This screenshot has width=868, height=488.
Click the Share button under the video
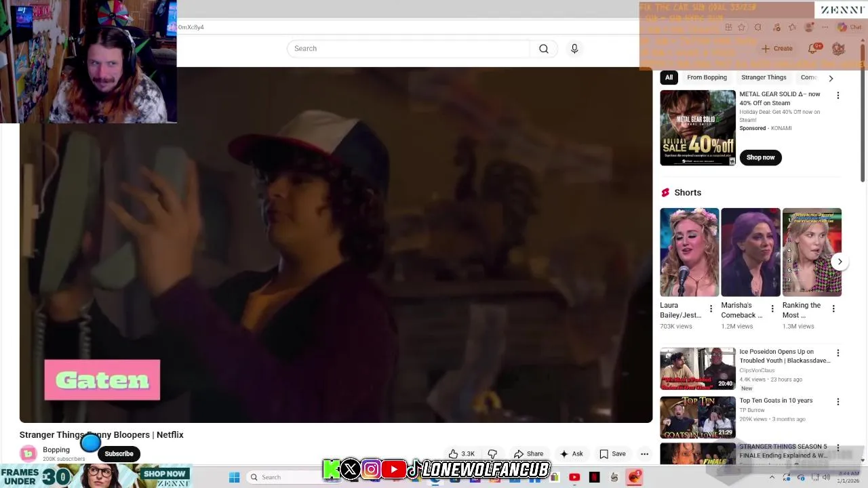[x=528, y=454]
